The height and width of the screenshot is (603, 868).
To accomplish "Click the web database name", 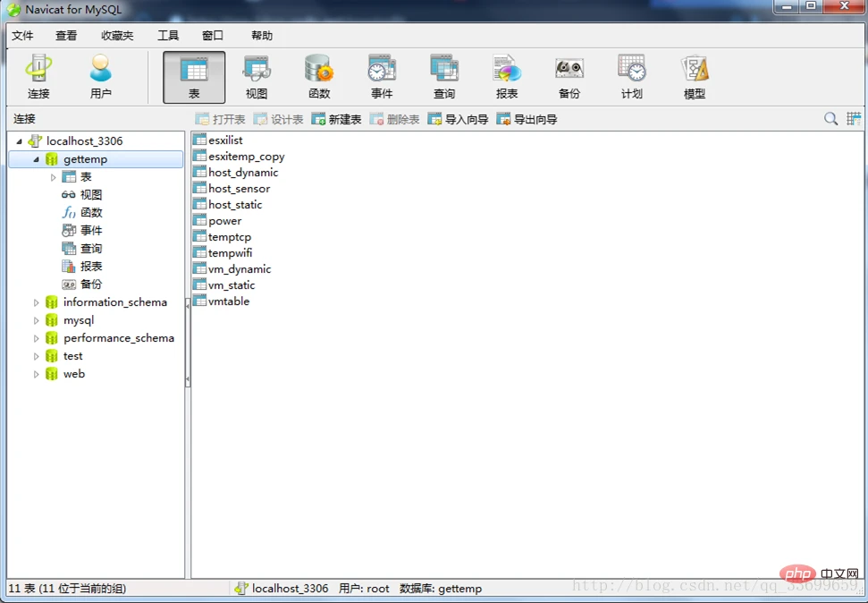I will coord(74,374).
